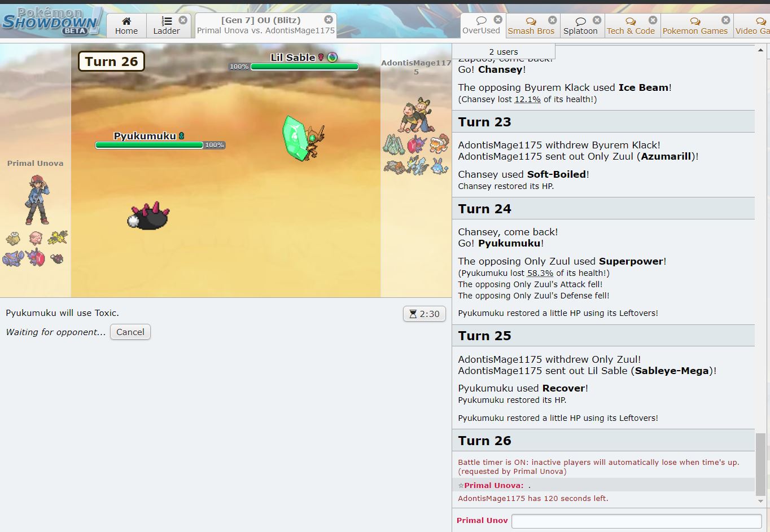Cancel the chosen Toxic move
Viewport: 770px width, 532px height.
coord(130,332)
